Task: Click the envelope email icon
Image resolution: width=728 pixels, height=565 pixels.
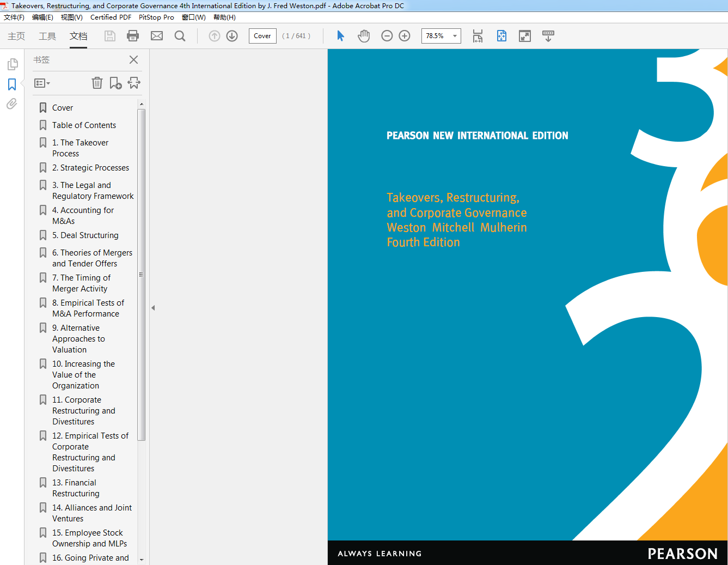Action: pos(157,36)
